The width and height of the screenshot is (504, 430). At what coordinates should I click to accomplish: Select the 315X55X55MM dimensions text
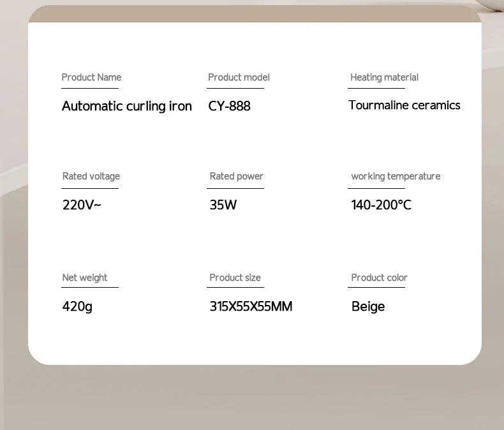tap(251, 306)
